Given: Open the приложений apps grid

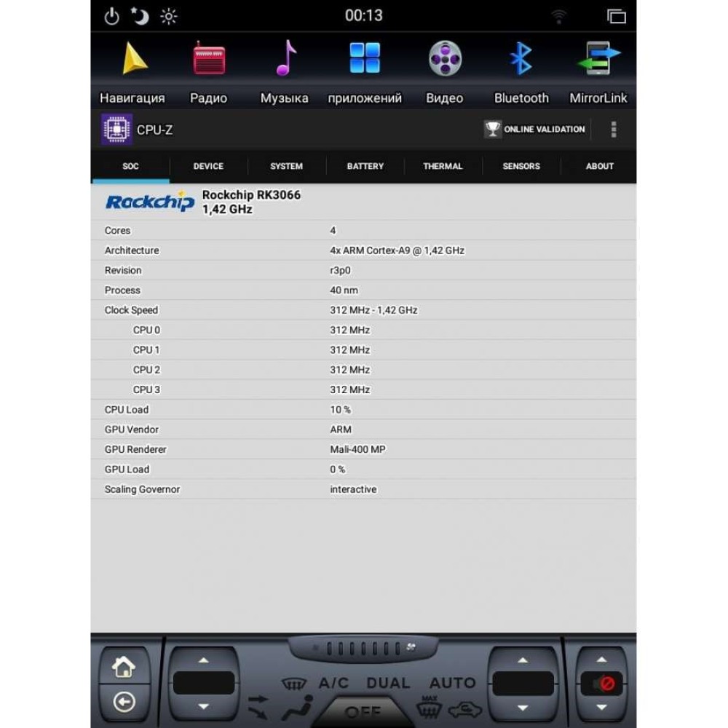Looking at the screenshot, I should tap(365, 72).
